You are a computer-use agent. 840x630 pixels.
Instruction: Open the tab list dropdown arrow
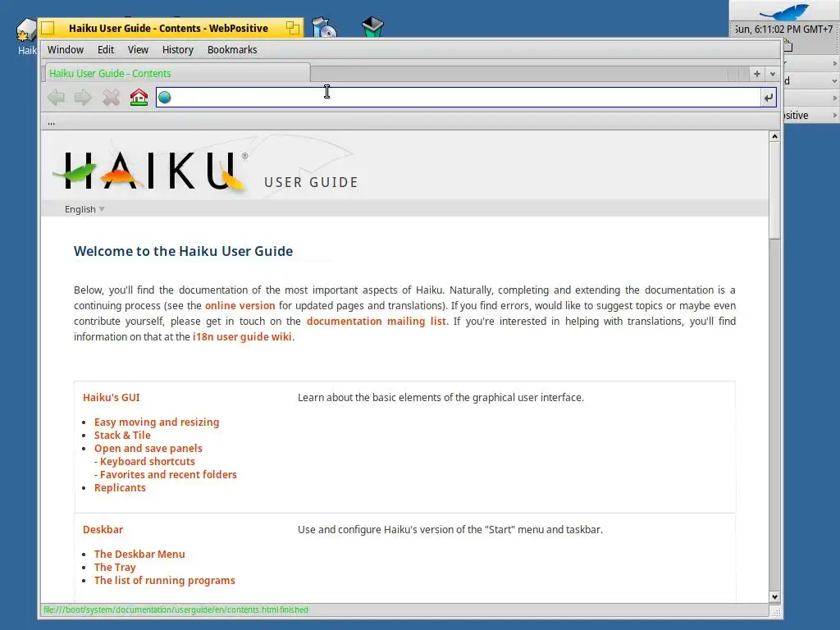tap(773, 73)
